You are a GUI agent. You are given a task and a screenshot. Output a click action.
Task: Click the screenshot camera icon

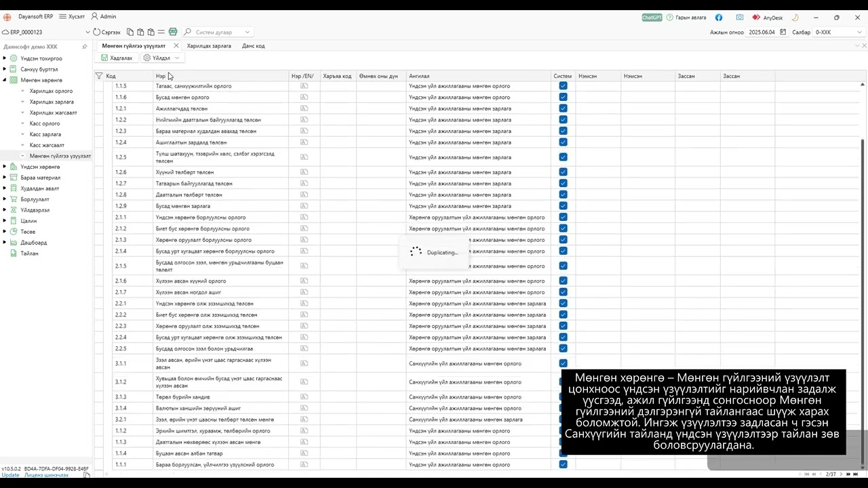740,17
